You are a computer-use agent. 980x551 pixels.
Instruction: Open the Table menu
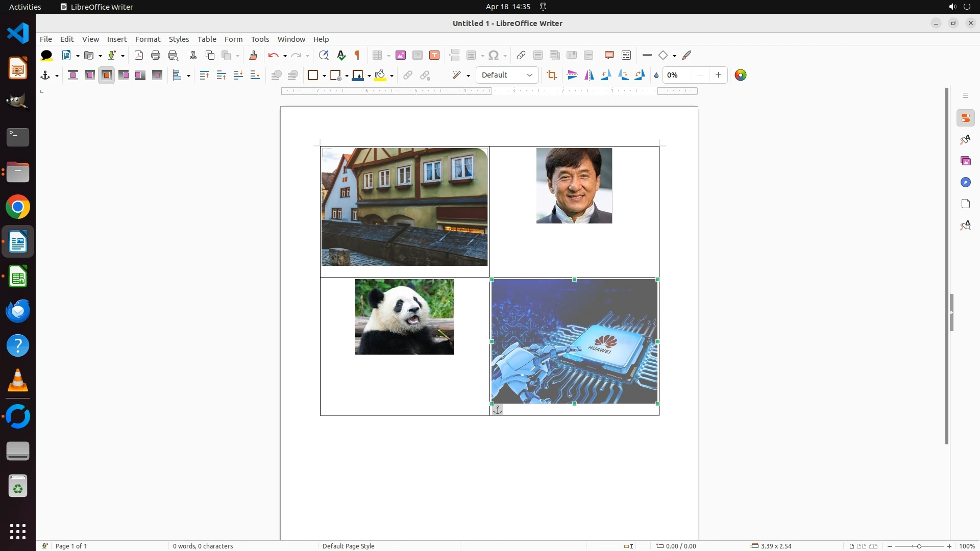[x=207, y=39]
